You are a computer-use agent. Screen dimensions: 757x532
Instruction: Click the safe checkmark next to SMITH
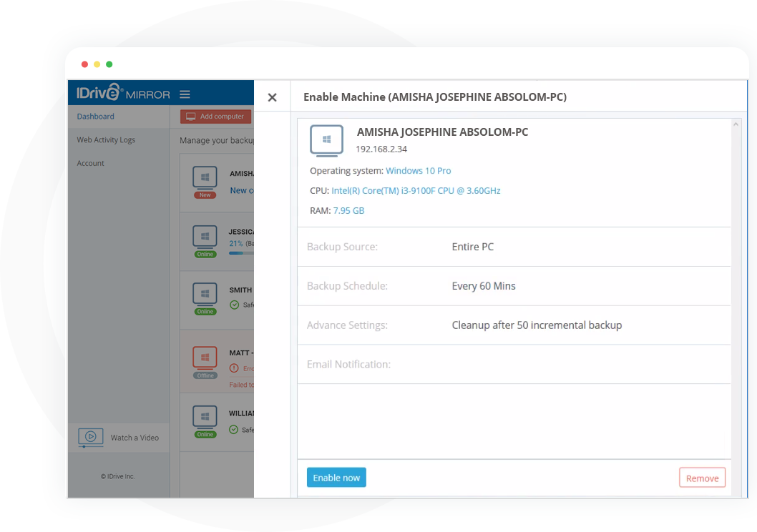pos(234,304)
